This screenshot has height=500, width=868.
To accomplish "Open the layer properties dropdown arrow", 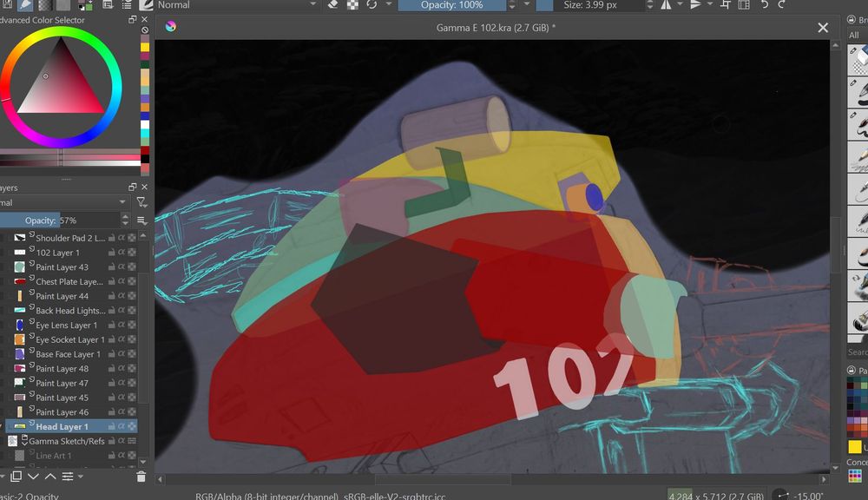I will point(81,477).
